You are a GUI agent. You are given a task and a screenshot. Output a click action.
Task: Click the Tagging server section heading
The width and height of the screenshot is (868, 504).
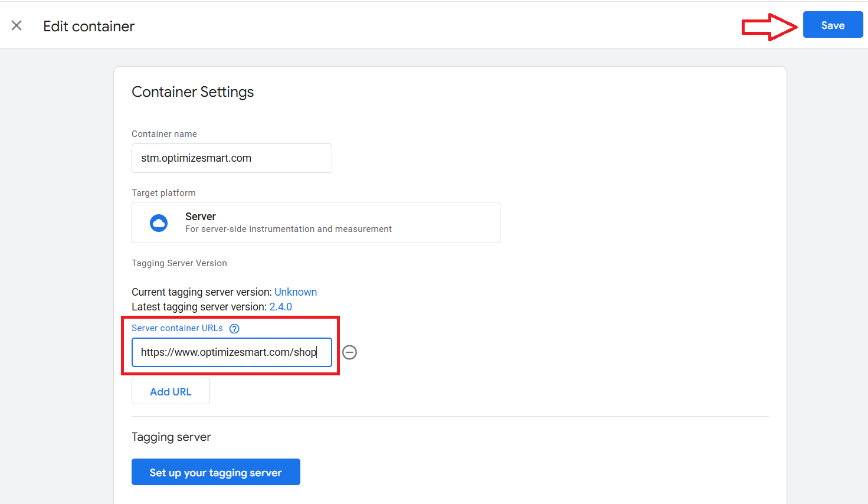click(171, 437)
